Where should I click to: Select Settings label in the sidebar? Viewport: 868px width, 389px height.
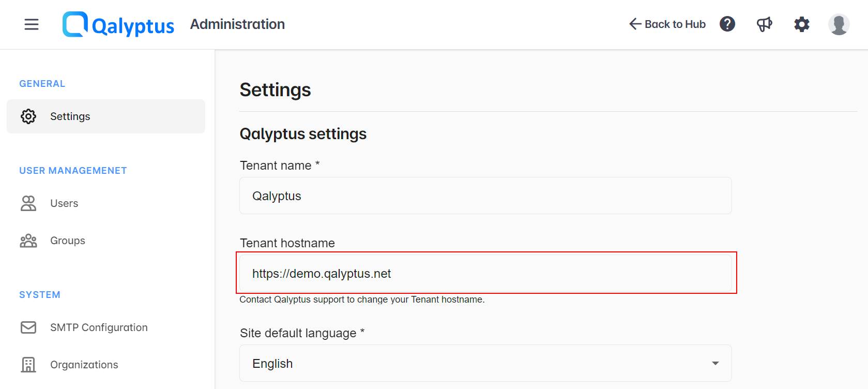click(70, 116)
